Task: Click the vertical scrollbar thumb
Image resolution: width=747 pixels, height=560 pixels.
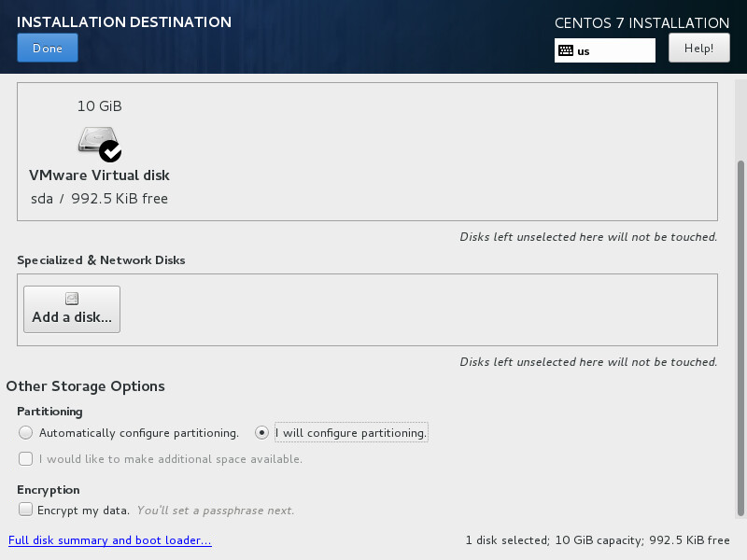Action: (740, 338)
